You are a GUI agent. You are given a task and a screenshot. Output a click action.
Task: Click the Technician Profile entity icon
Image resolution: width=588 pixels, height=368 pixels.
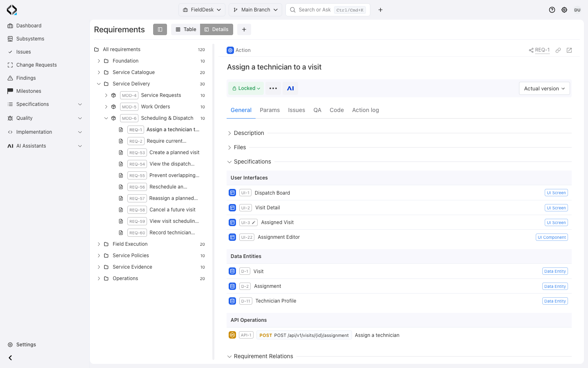coord(232,301)
